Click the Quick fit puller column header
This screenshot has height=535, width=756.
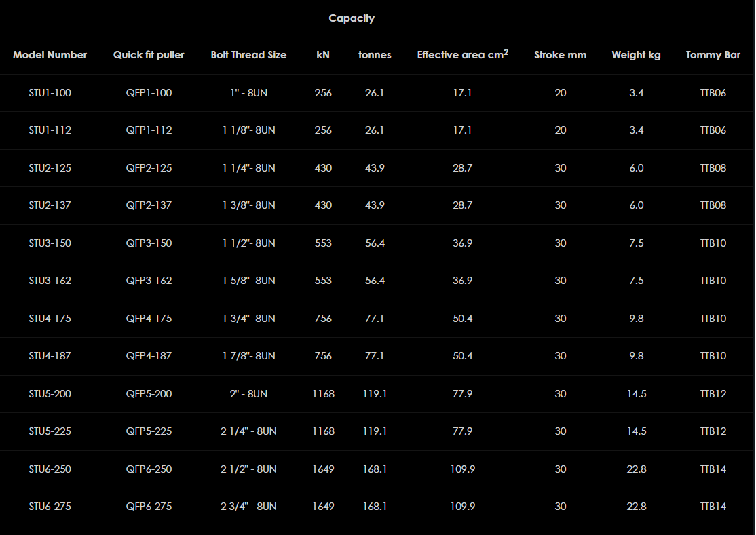(149, 55)
